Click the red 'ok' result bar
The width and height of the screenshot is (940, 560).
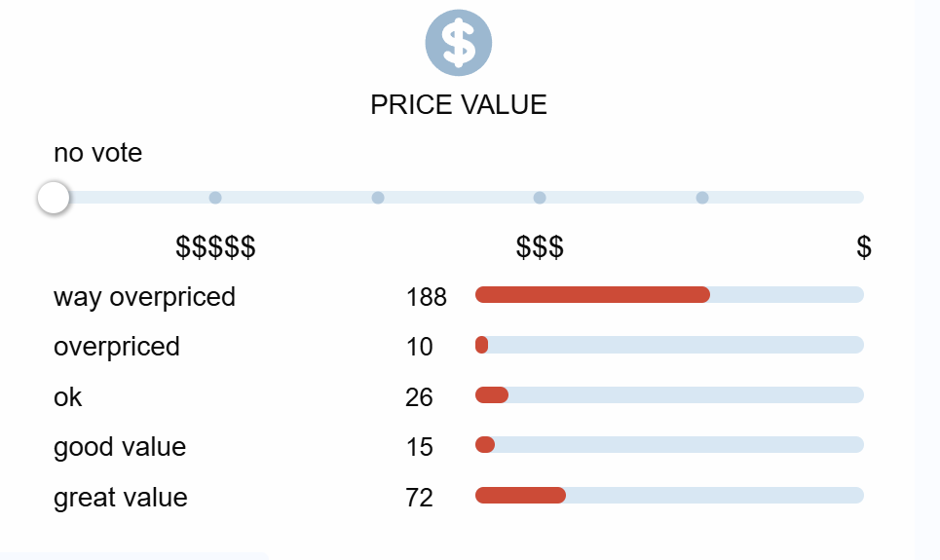click(492, 394)
